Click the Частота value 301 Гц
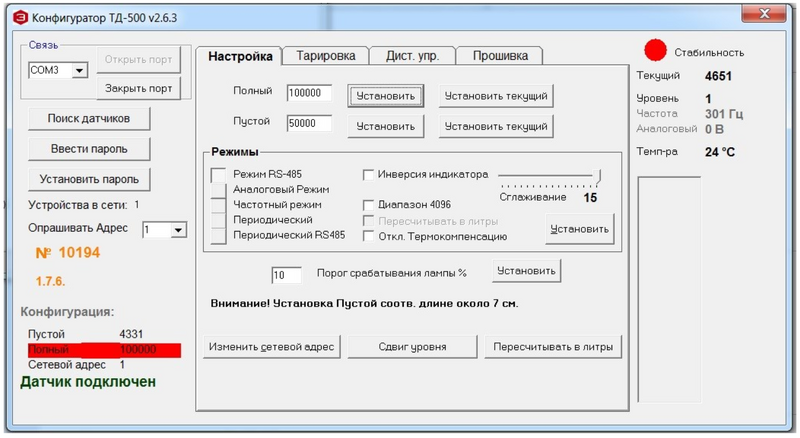 (724, 114)
